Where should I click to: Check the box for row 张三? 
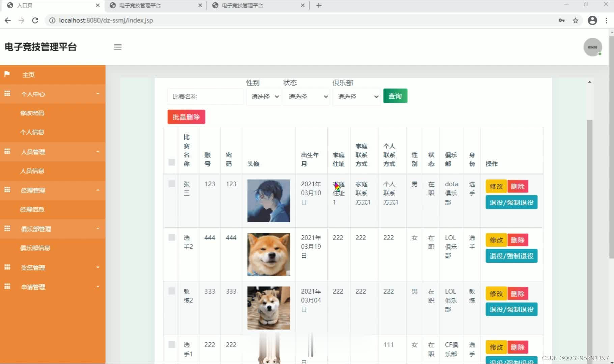(x=172, y=184)
